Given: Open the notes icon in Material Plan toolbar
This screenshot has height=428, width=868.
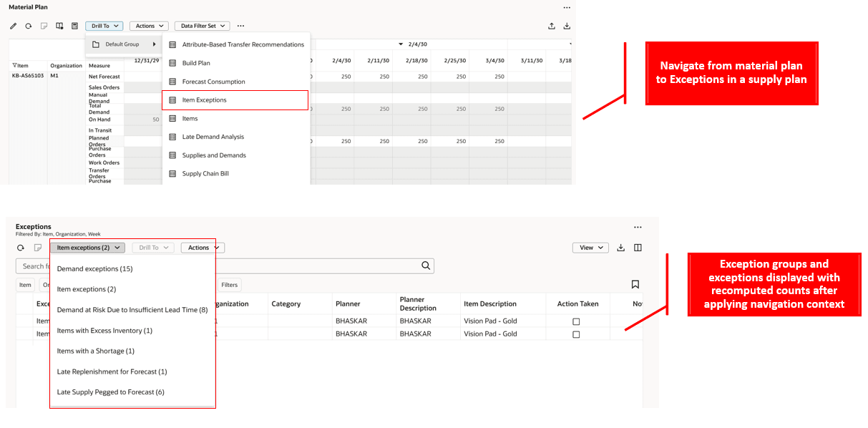Looking at the screenshot, I should tap(44, 26).
